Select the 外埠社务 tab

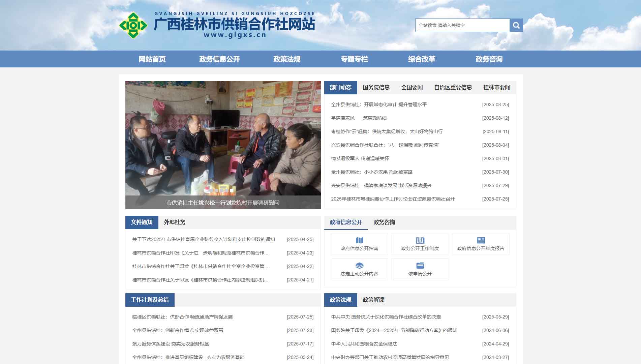pyautogui.click(x=175, y=222)
